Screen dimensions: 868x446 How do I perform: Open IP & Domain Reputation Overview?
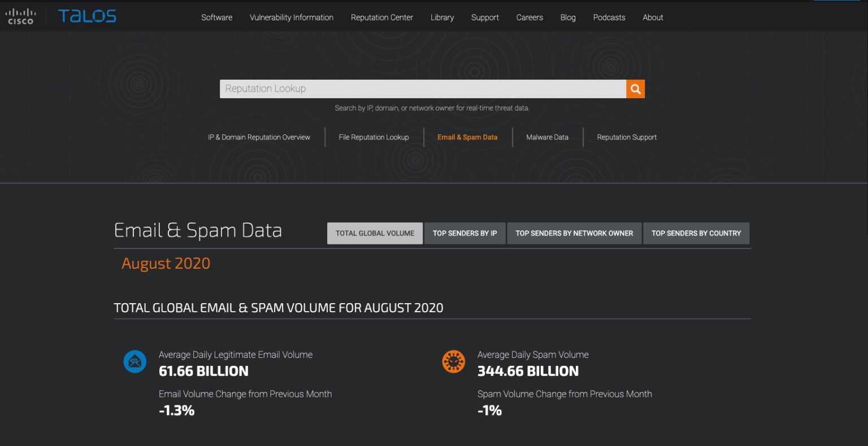point(259,137)
